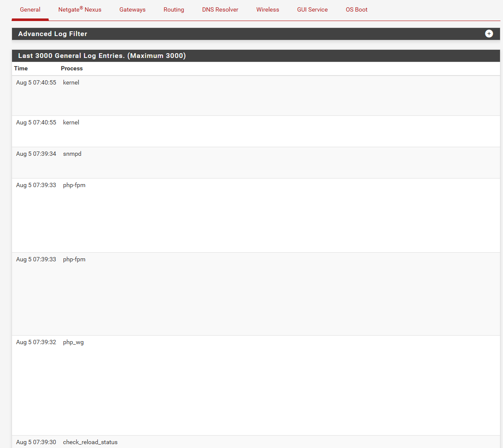Open the OS Boot log tab

tap(356, 9)
